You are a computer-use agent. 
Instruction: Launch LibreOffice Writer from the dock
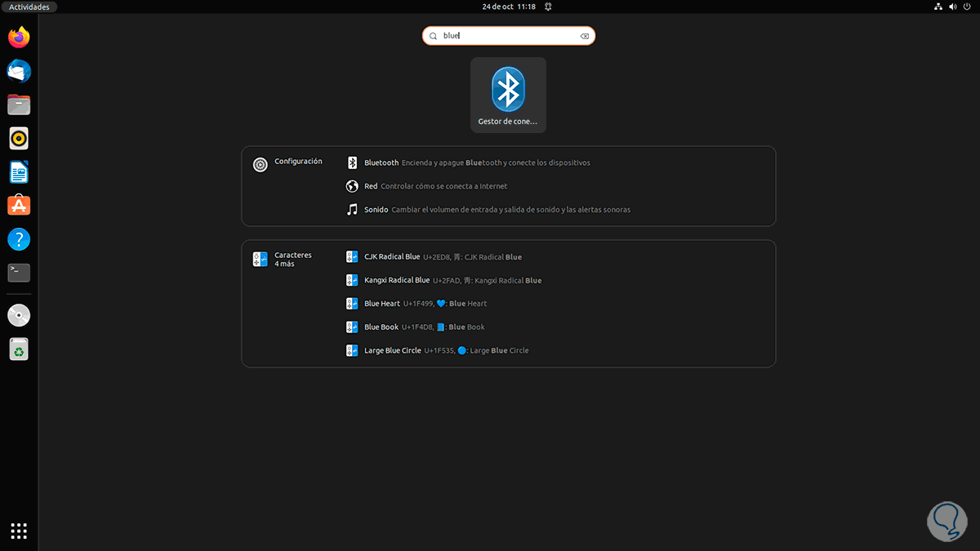[x=19, y=172]
